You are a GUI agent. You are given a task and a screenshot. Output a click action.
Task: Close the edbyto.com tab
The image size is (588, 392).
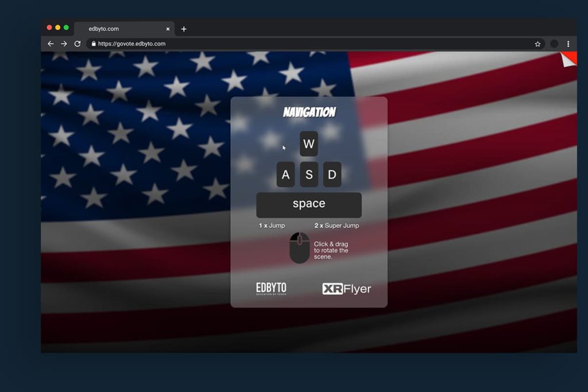(167, 29)
